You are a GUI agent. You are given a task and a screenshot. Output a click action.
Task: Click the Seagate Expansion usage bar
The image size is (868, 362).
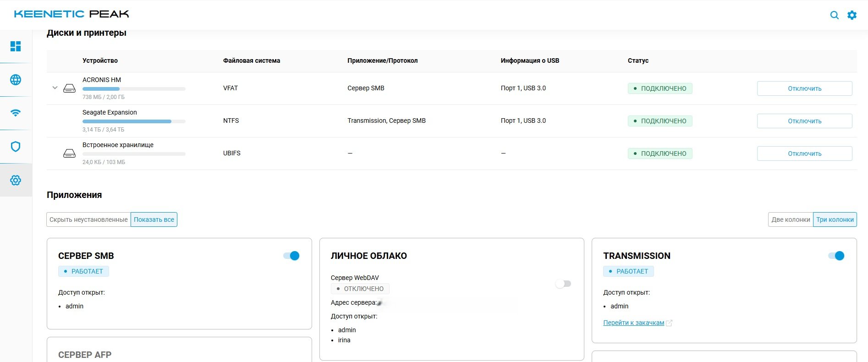134,121
